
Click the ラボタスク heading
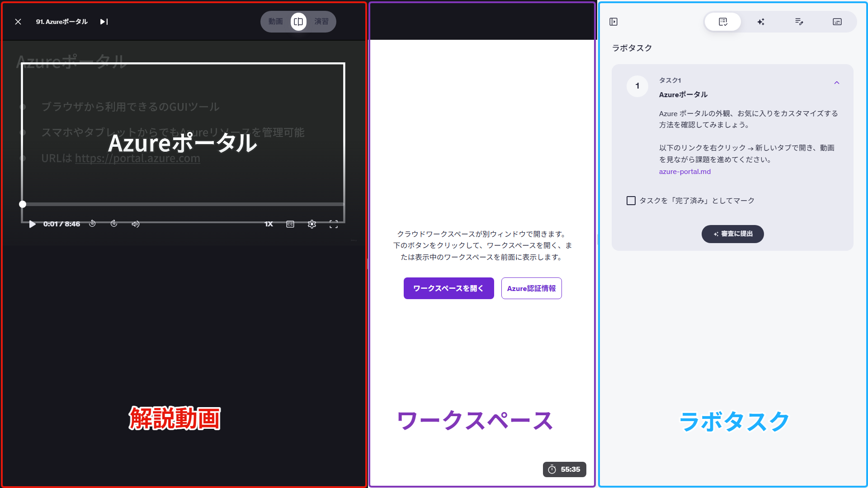(x=632, y=48)
